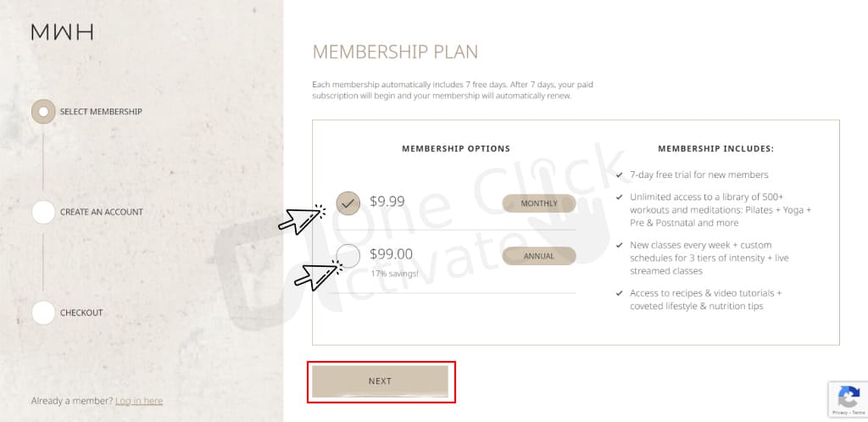Click the CREATE AN ACCOUNT step label

102,212
